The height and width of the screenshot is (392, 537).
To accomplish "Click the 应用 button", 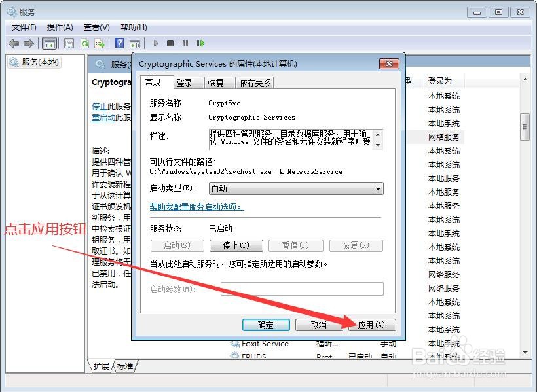I will pyautogui.click(x=371, y=325).
